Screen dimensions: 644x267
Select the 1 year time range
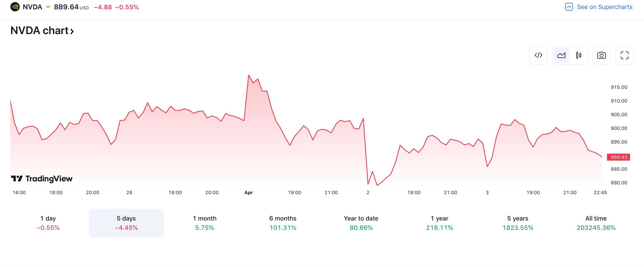(439, 223)
